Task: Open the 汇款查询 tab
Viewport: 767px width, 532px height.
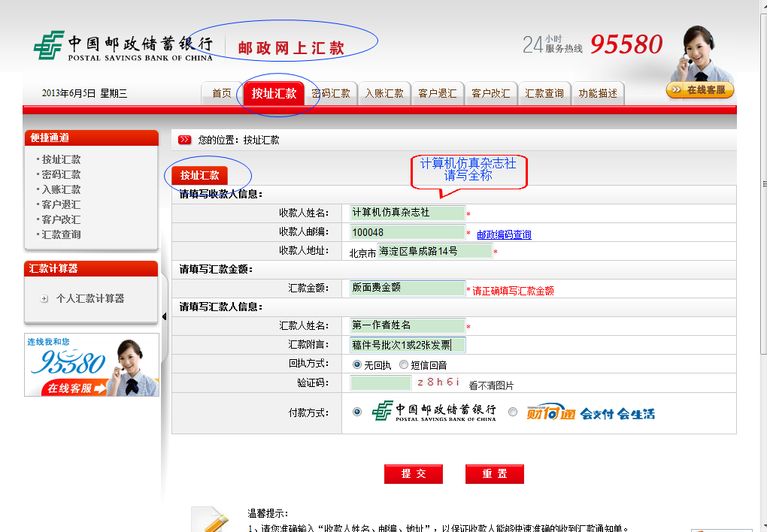Action: tap(544, 93)
